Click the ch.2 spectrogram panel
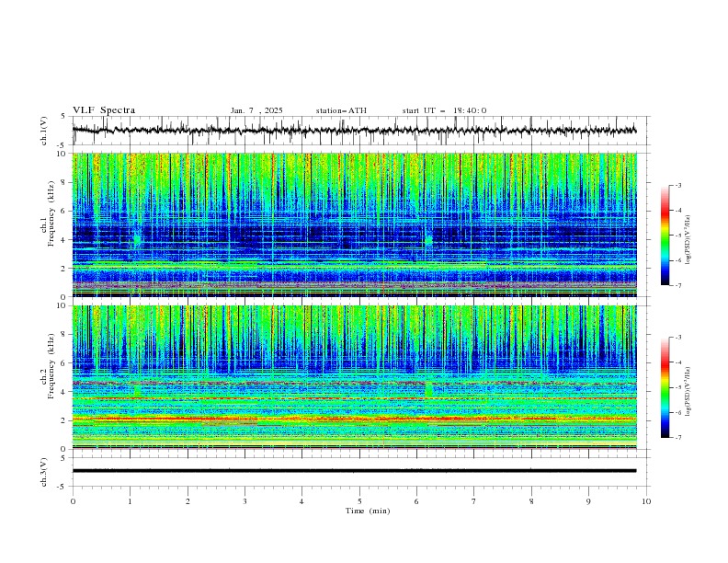 pyautogui.click(x=354, y=377)
